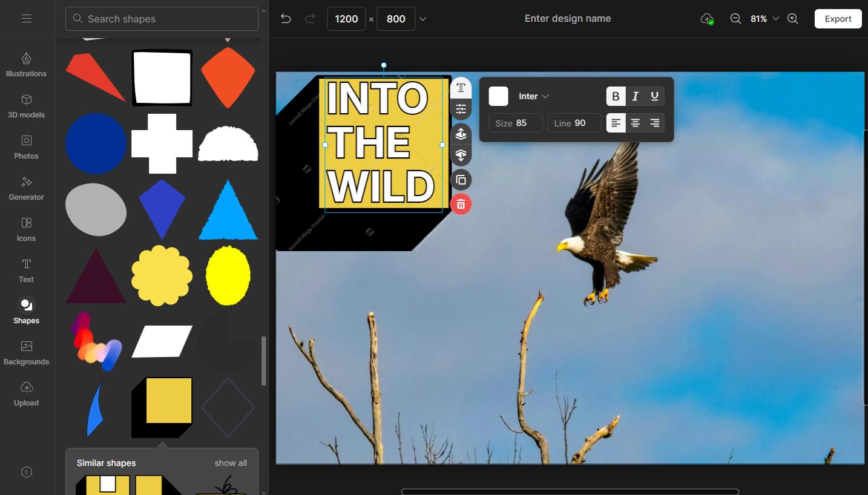Center align the text

635,123
